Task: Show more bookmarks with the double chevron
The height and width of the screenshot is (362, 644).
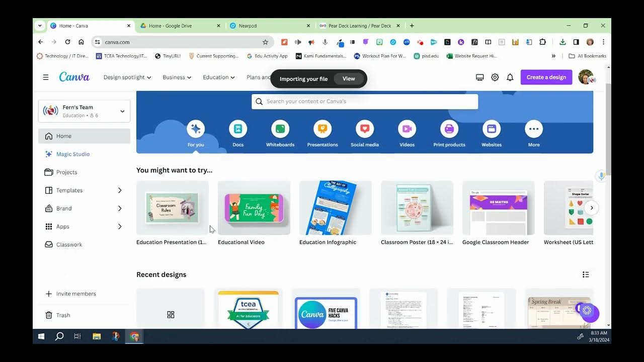Action: coord(553,56)
